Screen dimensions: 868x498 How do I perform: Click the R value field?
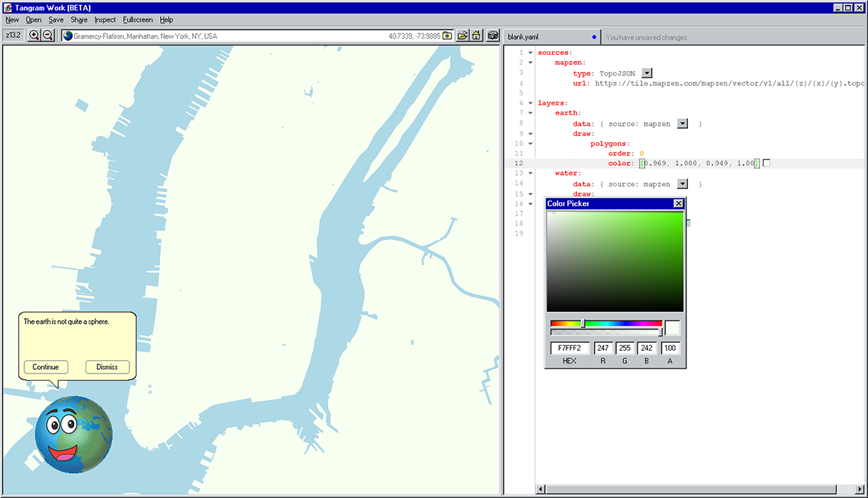(x=603, y=349)
